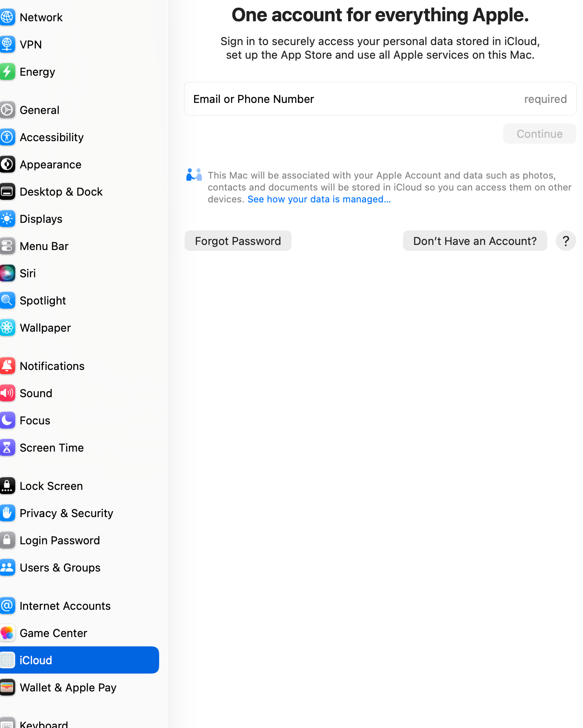
Task: Open help with question mark button
Action: pos(566,241)
